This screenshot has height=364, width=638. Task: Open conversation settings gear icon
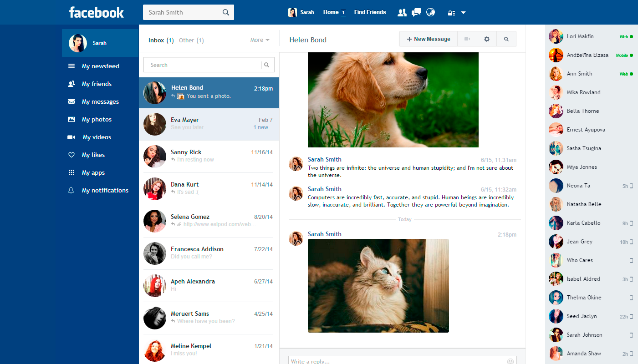[x=487, y=39]
